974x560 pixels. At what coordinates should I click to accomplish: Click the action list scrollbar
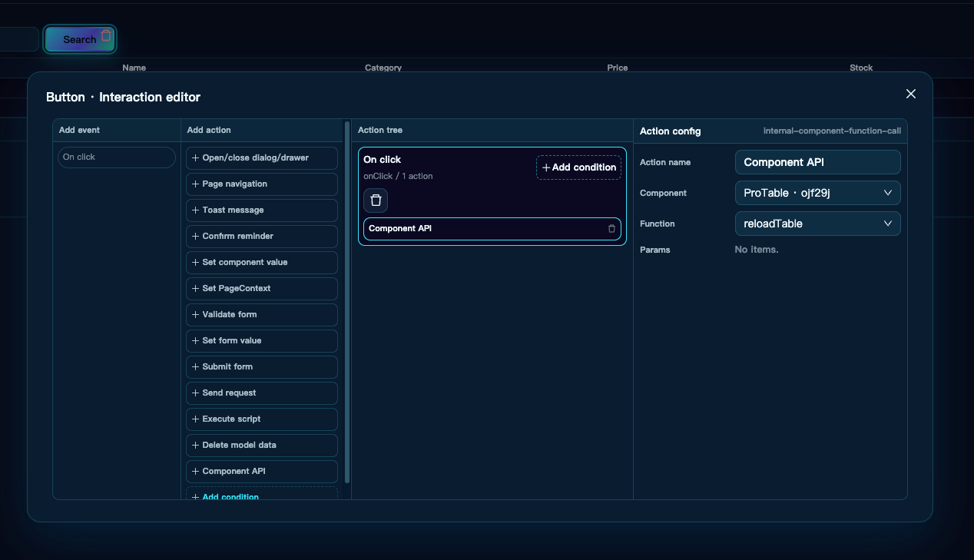pos(347,302)
